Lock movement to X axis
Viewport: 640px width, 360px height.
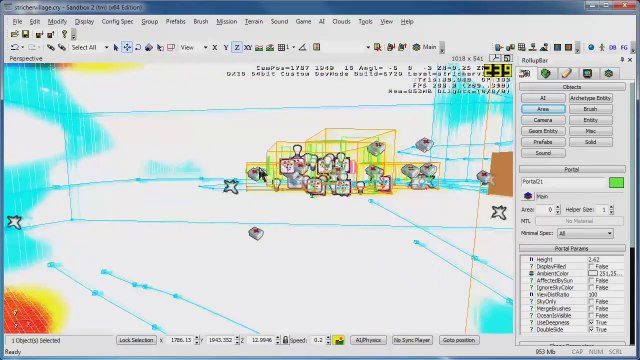[x=215, y=48]
